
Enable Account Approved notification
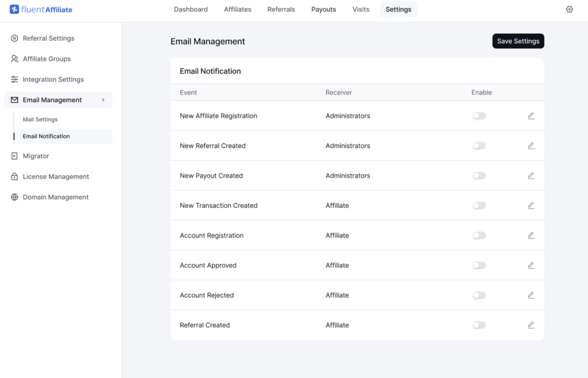click(479, 265)
